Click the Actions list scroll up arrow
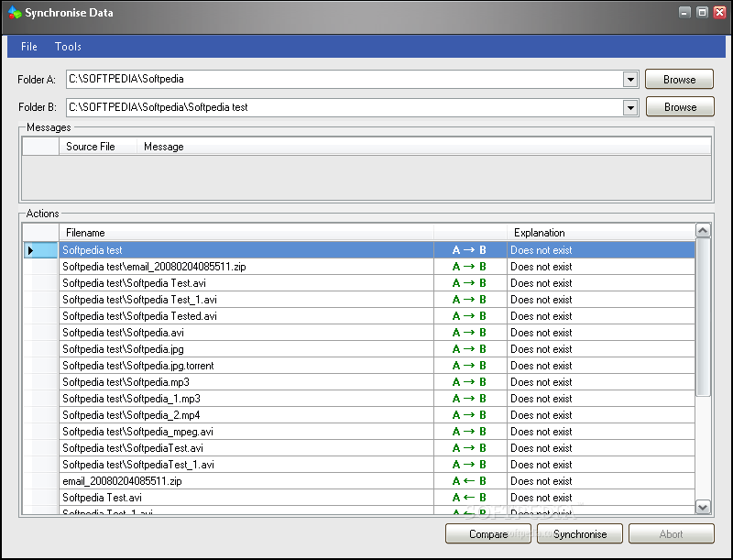 point(703,230)
